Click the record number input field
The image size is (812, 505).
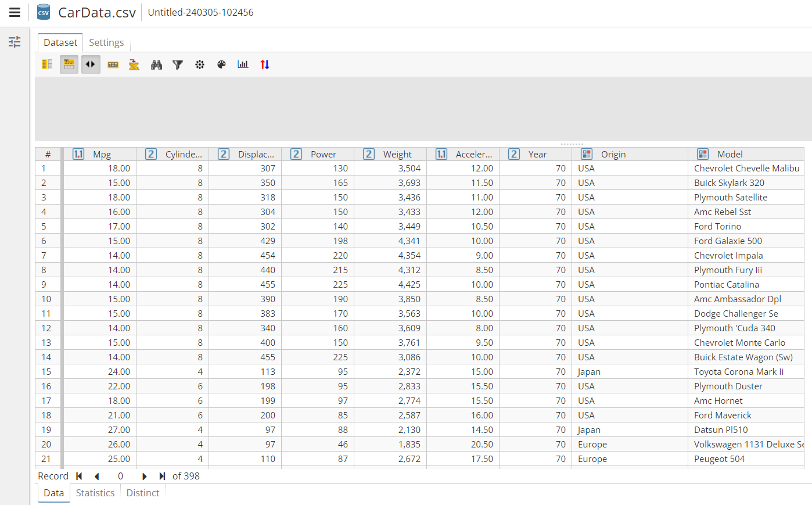(x=120, y=476)
